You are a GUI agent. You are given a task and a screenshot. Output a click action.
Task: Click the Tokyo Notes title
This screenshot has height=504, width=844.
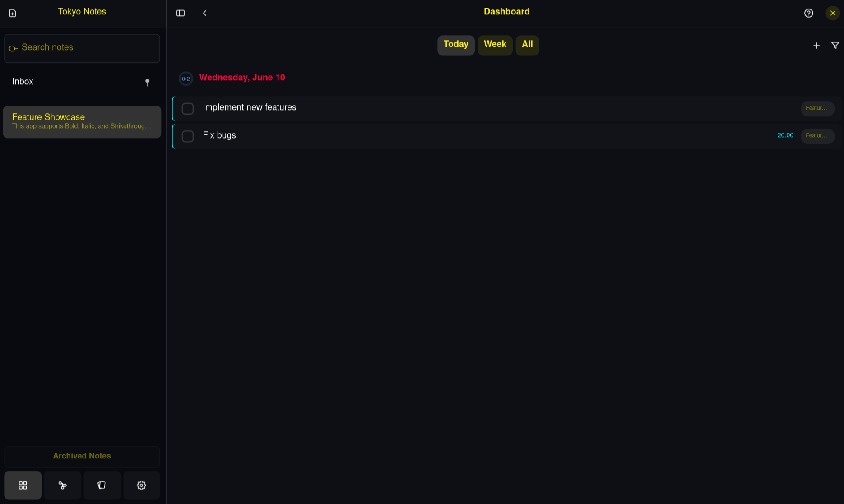(x=82, y=12)
